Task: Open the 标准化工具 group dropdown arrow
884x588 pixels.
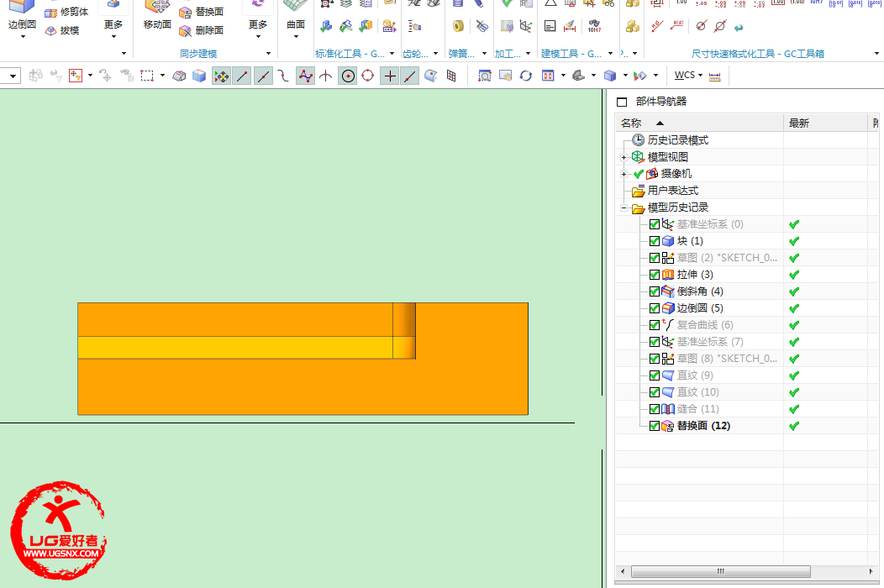Action: [x=392, y=54]
